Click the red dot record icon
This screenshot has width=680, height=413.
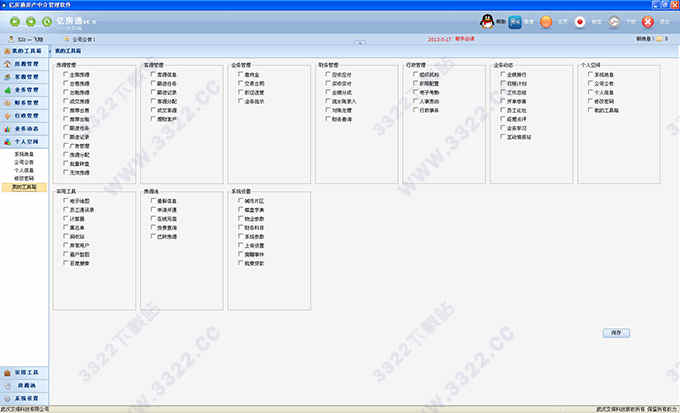tap(580, 22)
